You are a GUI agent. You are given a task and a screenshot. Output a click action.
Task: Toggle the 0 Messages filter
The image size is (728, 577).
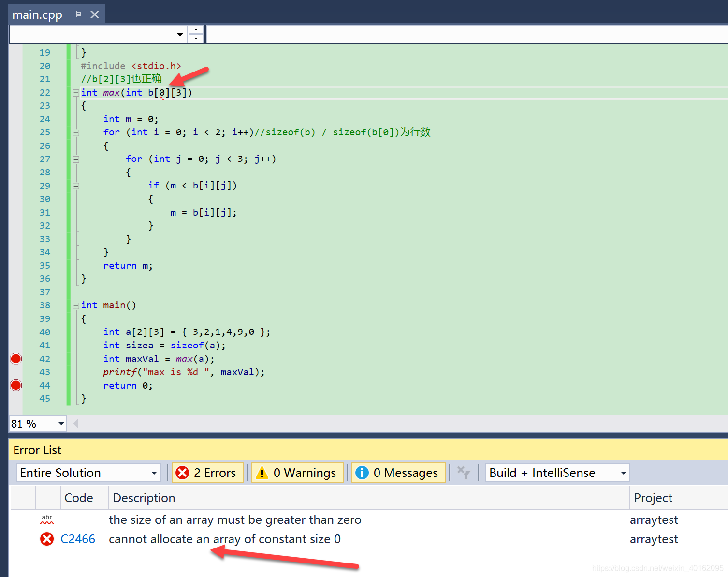398,473
